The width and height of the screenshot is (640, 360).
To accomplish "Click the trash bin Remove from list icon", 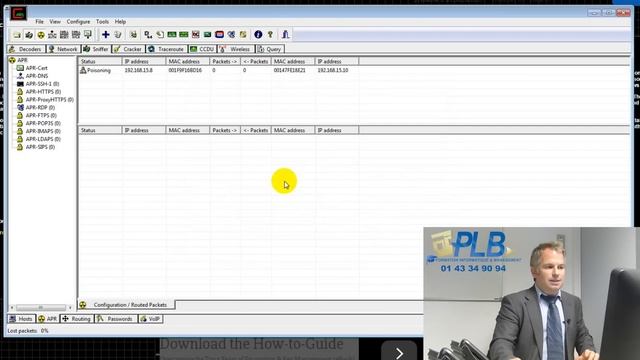I will 118,35.
